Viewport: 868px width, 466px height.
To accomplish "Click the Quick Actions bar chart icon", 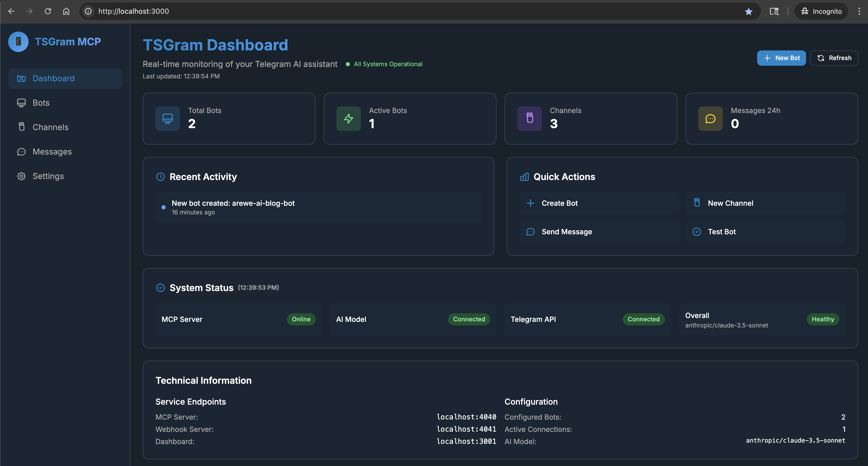I will tap(524, 177).
